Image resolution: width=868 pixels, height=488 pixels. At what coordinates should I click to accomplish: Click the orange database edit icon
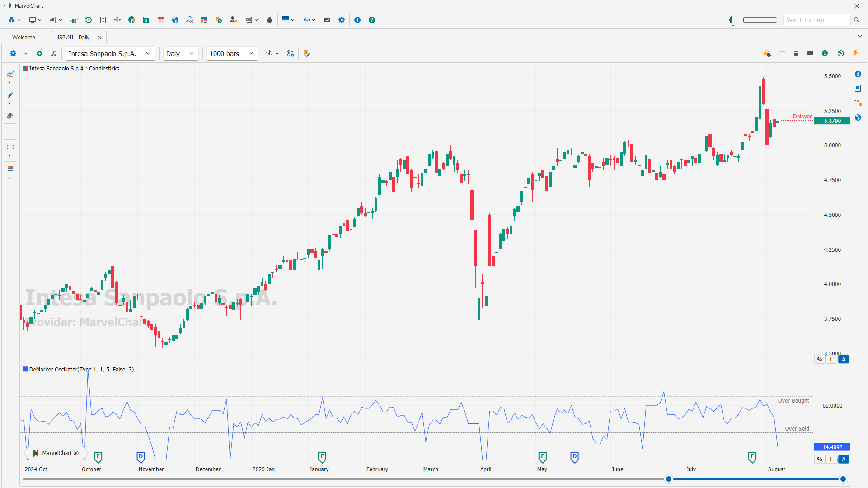[x=307, y=53]
